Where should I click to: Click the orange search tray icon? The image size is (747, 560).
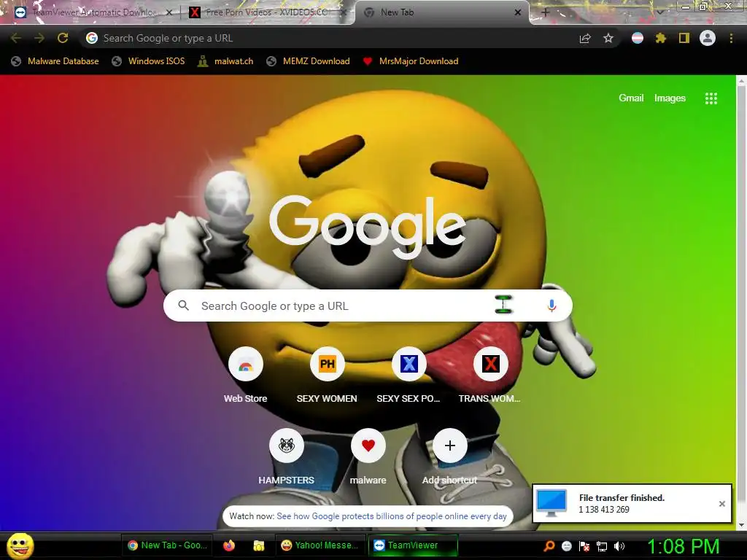tap(549, 546)
